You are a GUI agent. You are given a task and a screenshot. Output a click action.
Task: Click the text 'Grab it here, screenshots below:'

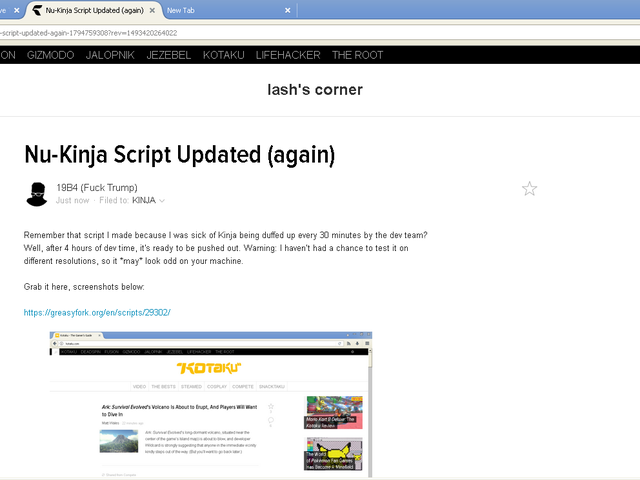point(84,287)
